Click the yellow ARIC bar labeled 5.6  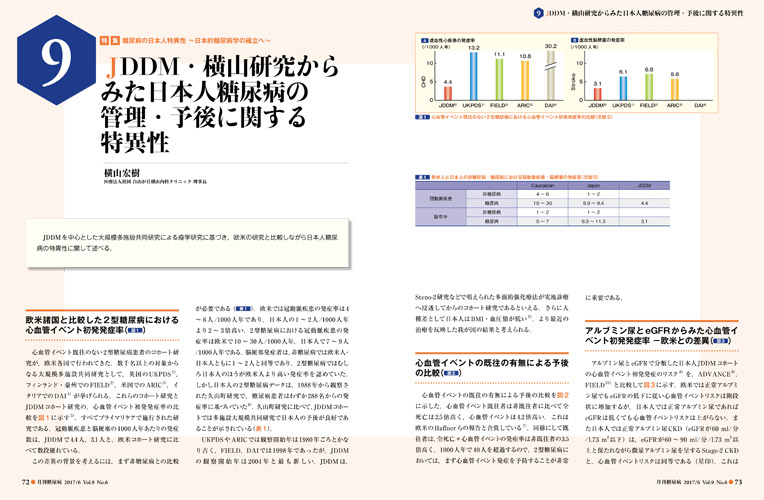click(675, 89)
